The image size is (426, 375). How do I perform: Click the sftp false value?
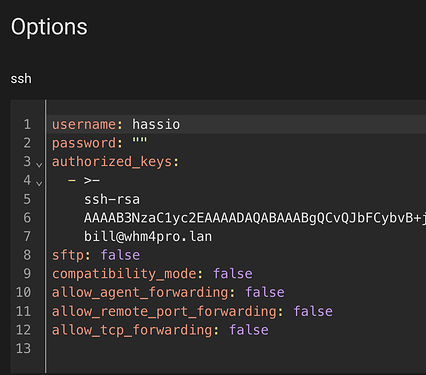(x=120, y=255)
